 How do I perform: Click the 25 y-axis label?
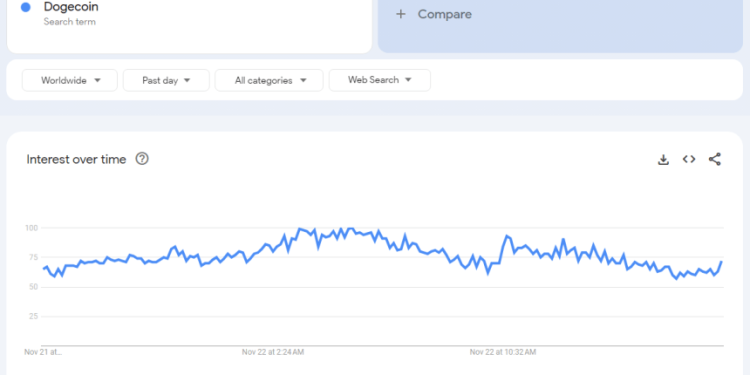click(33, 317)
